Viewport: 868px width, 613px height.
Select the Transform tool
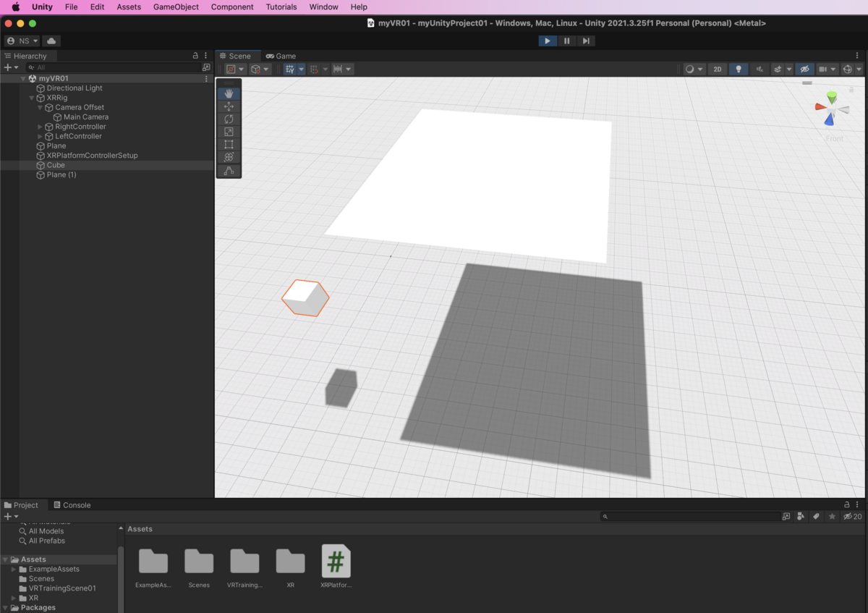(x=229, y=157)
